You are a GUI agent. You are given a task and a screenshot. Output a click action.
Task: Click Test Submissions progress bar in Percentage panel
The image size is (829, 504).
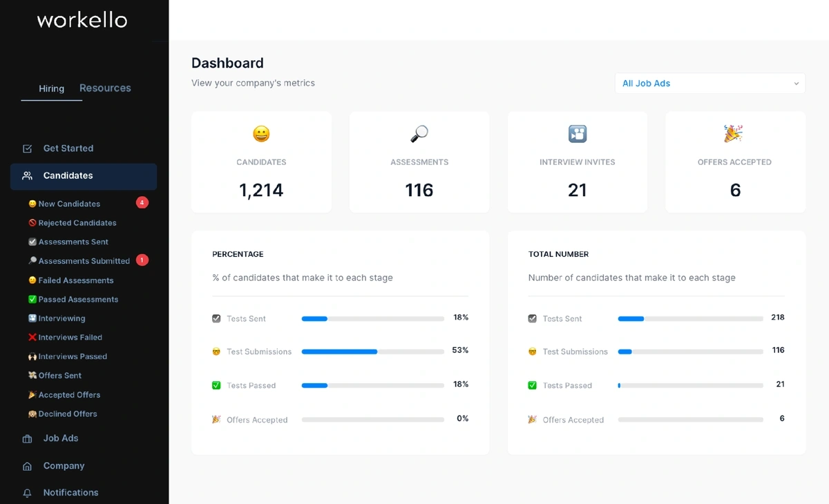pyautogui.click(x=373, y=352)
